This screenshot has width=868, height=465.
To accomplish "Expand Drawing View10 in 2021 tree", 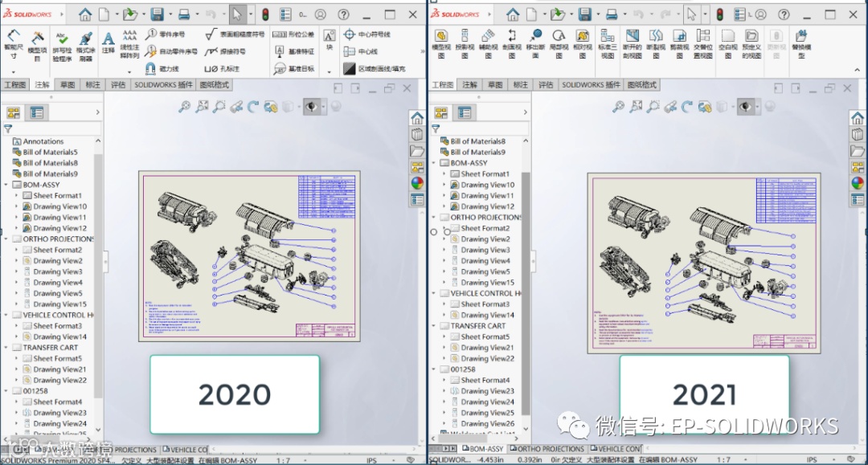I will [x=444, y=185].
